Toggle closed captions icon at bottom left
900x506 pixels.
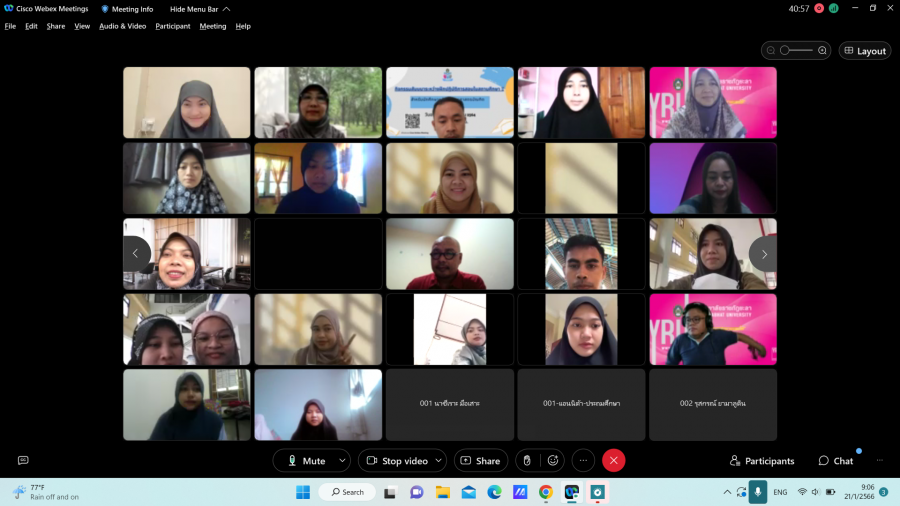23,460
